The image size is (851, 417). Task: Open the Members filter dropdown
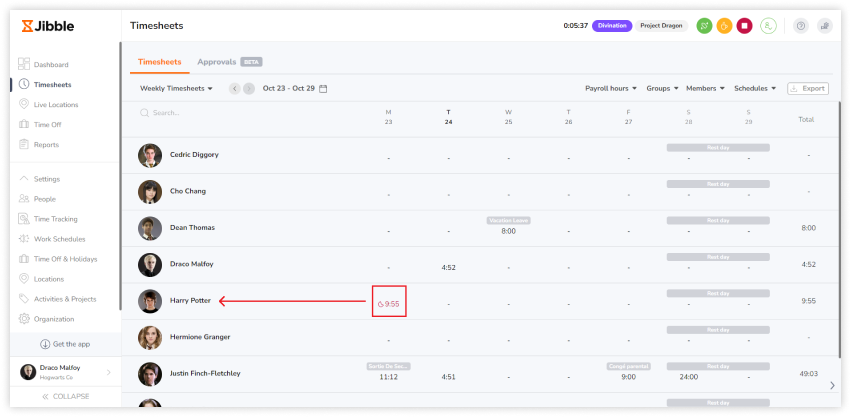coord(706,89)
